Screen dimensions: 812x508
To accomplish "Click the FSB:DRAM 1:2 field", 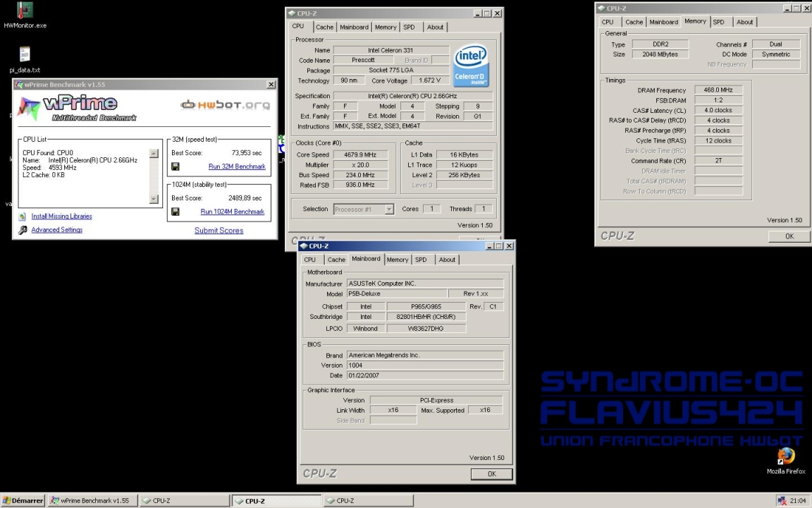I will 718,100.
